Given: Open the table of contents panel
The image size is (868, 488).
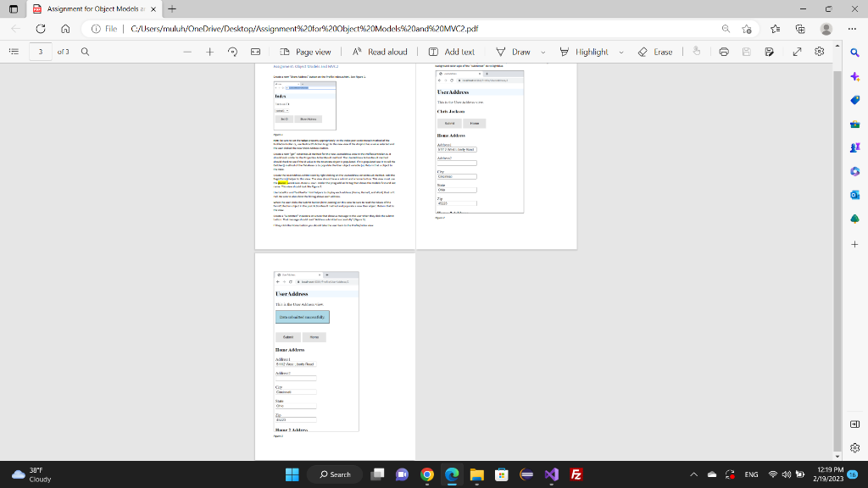Looking at the screenshot, I should [x=13, y=52].
